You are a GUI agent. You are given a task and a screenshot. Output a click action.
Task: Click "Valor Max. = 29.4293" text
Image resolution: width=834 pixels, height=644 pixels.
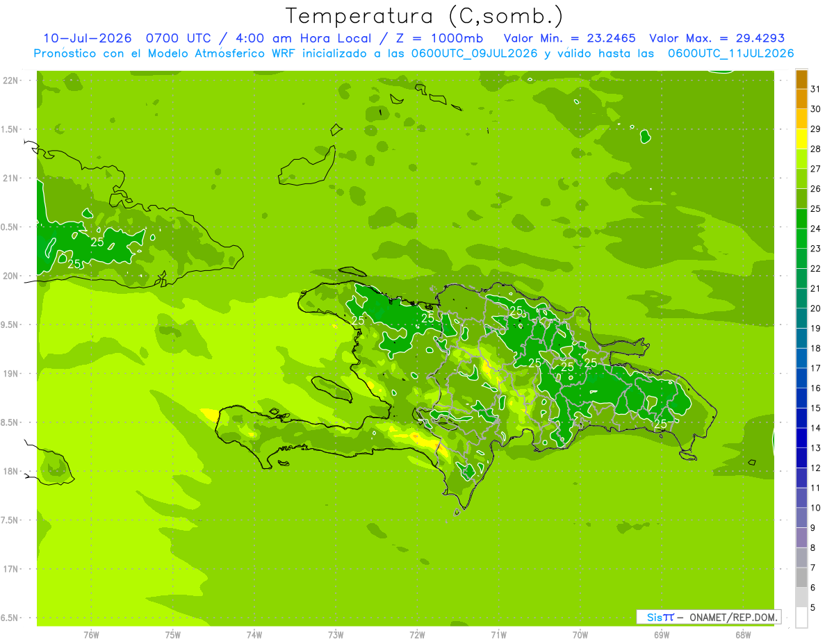(x=717, y=38)
